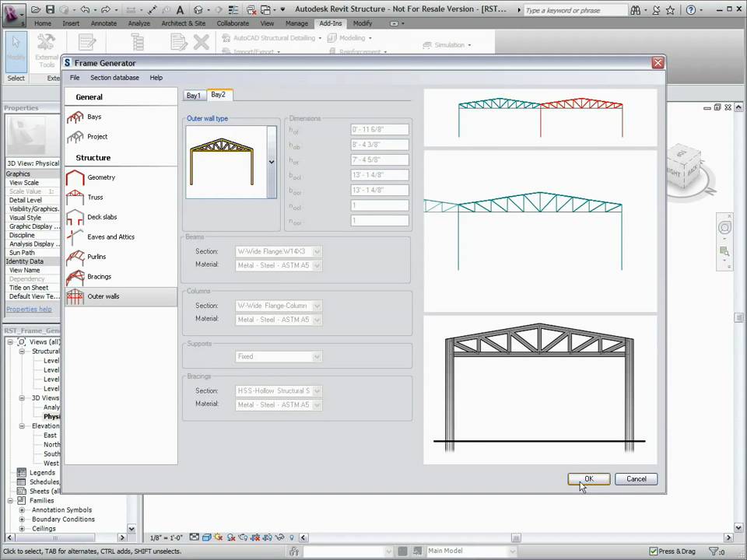
Task: Click the n_ocl dimension input field
Action: click(x=380, y=205)
